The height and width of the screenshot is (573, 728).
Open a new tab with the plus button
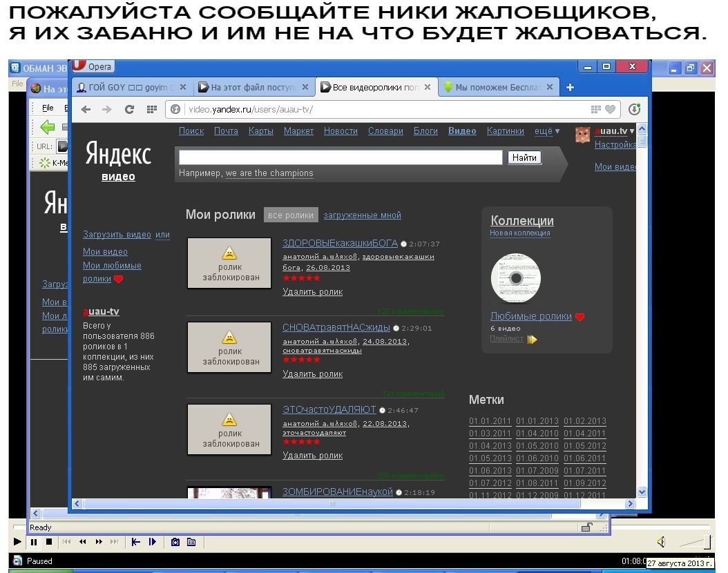pos(570,87)
